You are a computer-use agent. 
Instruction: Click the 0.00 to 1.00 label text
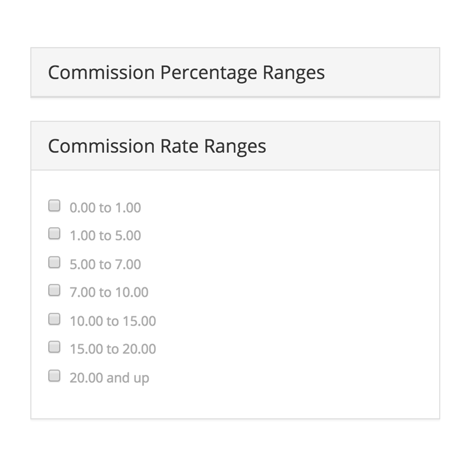pyautogui.click(x=105, y=207)
